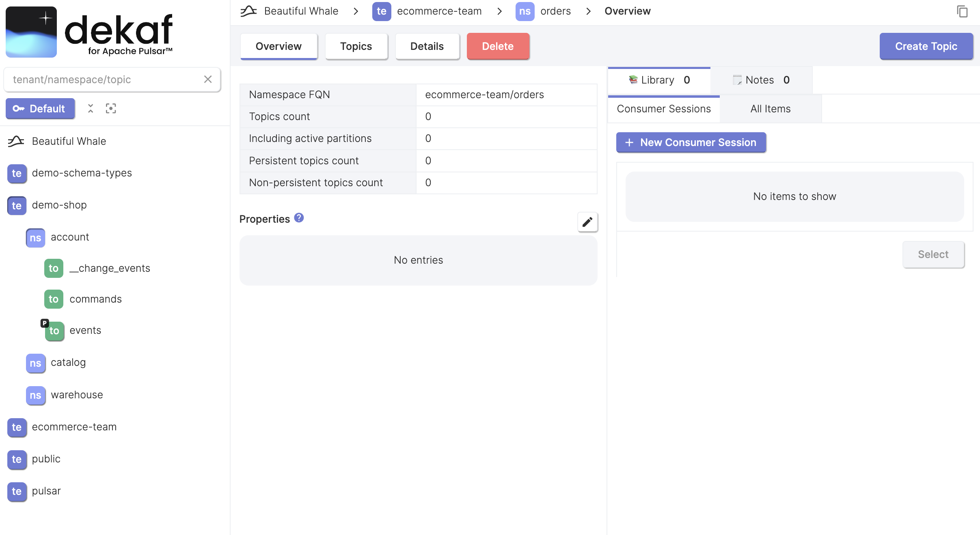Click the Non-persistent topics count label
Image resolution: width=980 pixels, height=535 pixels.
click(x=316, y=183)
